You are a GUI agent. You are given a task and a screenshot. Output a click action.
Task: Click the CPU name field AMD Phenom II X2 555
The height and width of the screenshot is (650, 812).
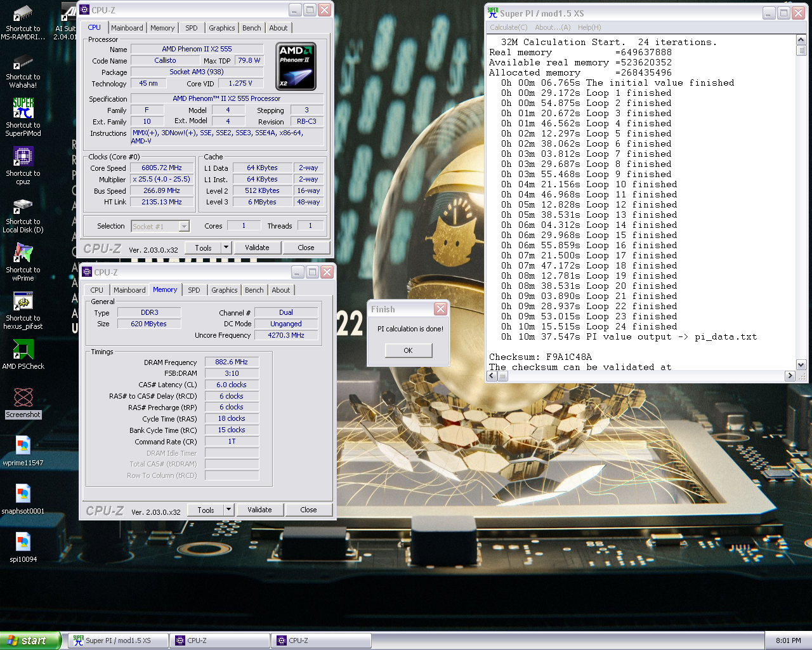(x=197, y=49)
